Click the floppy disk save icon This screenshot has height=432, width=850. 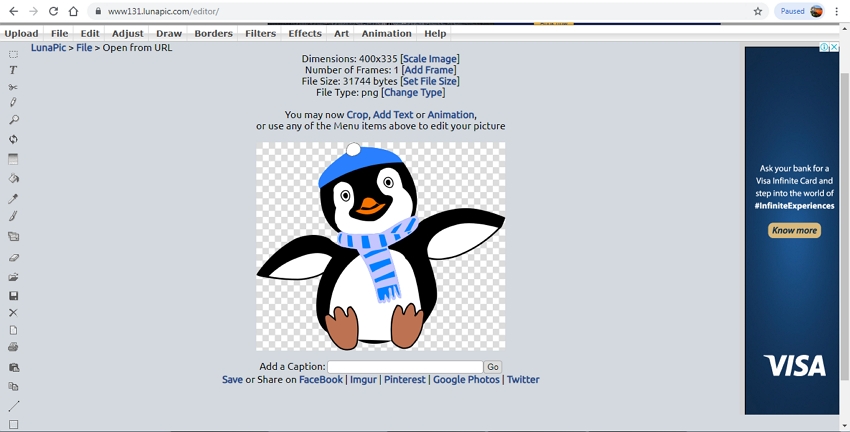tap(13, 296)
